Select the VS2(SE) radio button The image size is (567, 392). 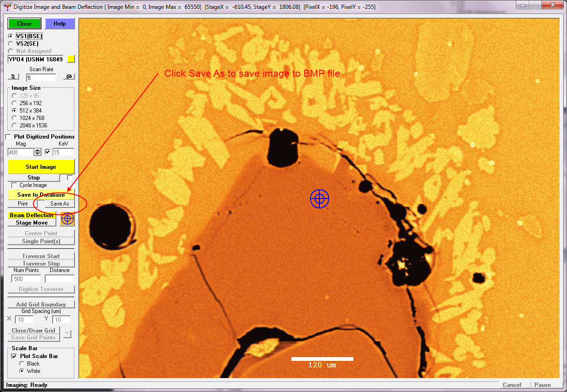[x=10, y=44]
